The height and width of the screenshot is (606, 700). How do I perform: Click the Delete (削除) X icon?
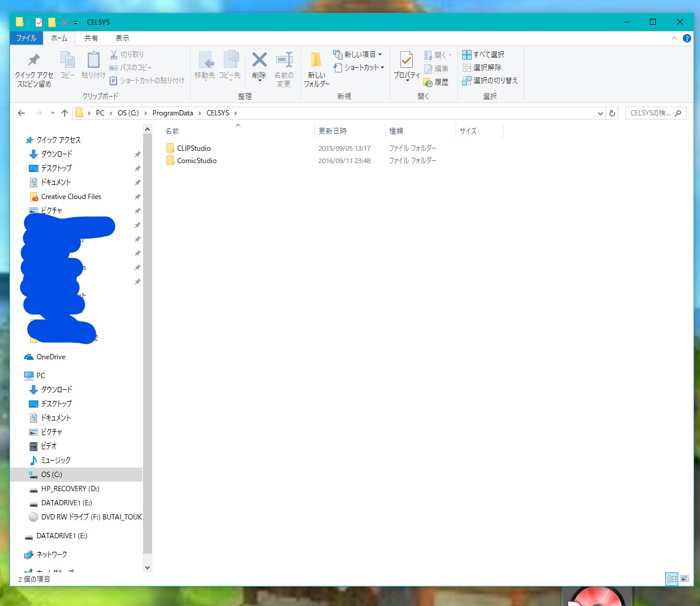[x=260, y=60]
